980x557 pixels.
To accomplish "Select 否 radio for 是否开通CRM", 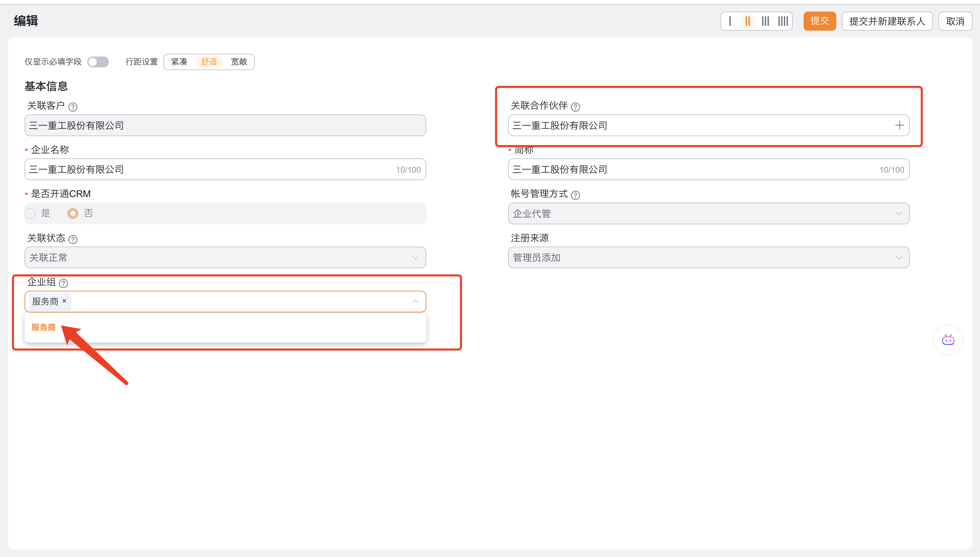I will point(73,213).
